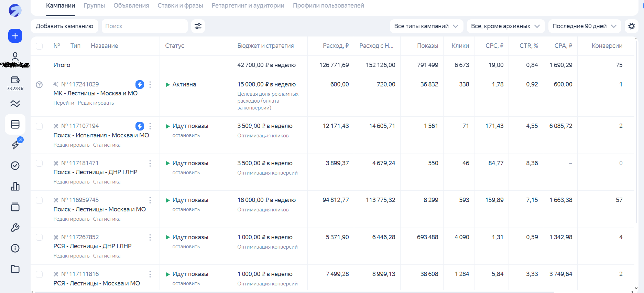Open the lightning recommendations icon with badge
644x293 pixels.
click(15, 145)
